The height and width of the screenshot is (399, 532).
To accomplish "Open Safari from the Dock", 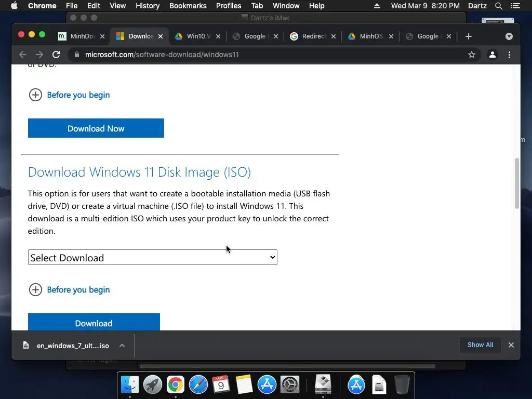I will pyautogui.click(x=198, y=385).
